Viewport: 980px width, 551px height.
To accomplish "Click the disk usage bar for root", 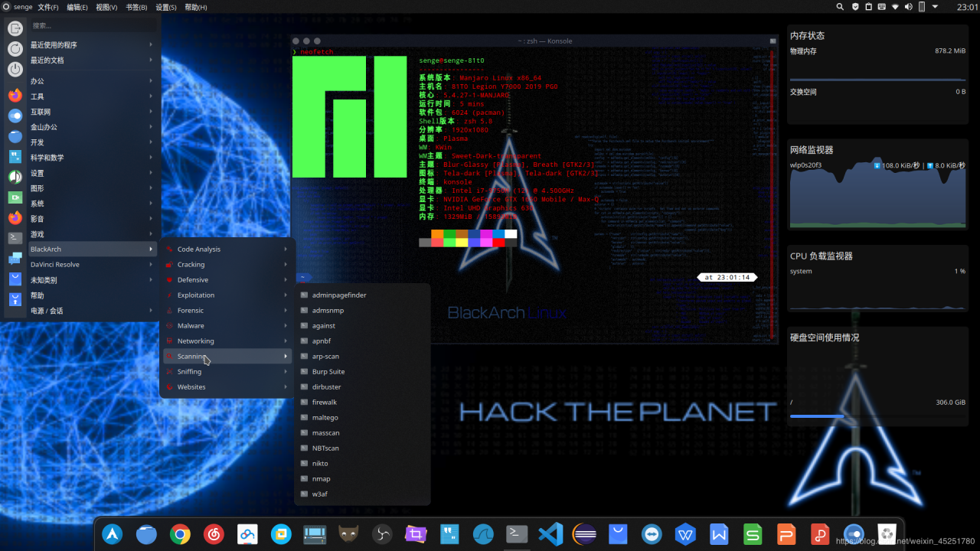I will coord(877,416).
